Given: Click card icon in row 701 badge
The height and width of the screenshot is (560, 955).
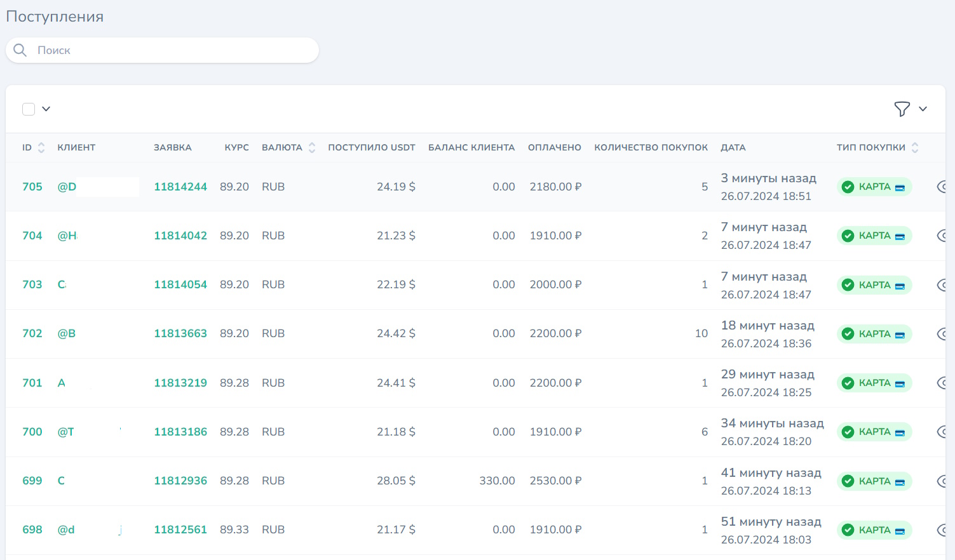Looking at the screenshot, I should pos(900,383).
